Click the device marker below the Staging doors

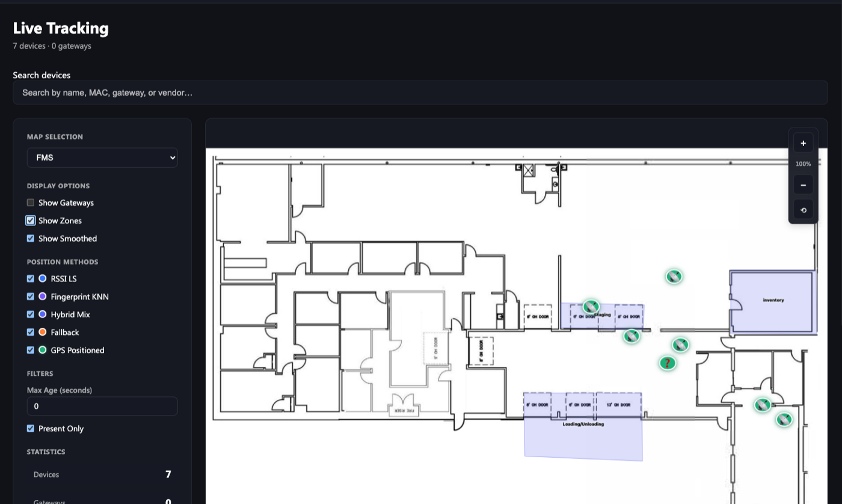630,337
